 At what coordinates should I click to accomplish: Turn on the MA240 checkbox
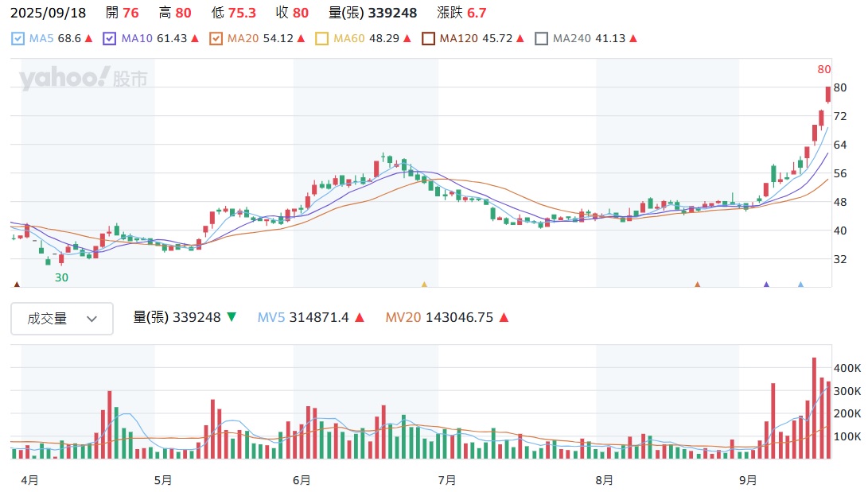[x=541, y=38]
